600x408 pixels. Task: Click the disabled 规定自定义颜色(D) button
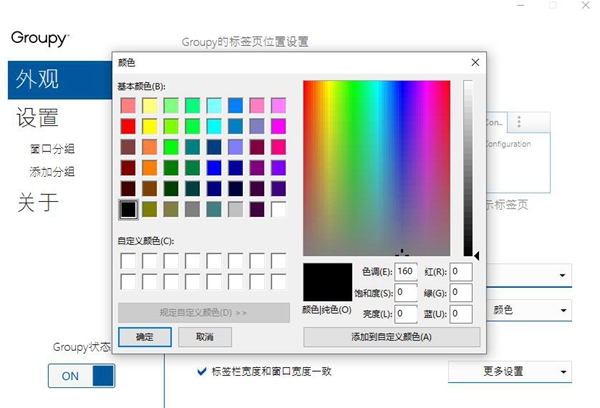[204, 313]
